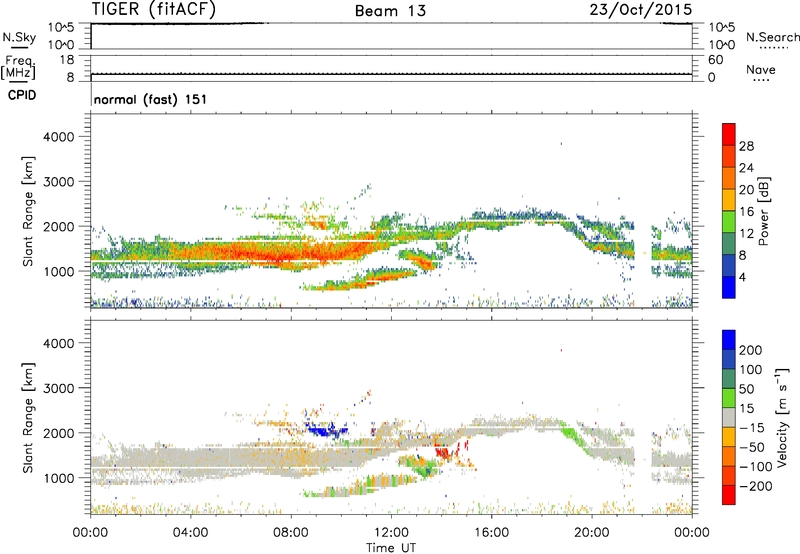
Task: Click the 16:00 time axis tick label
Action: [x=491, y=533]
